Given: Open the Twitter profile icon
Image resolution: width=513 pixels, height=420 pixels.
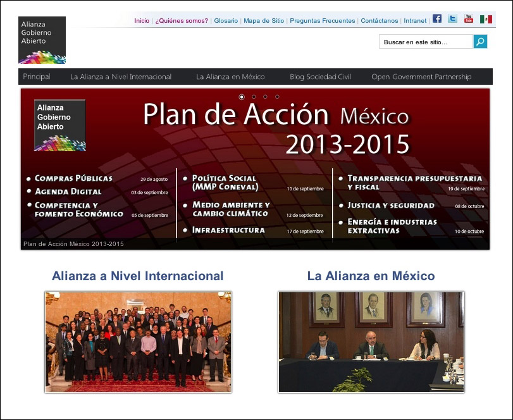Looking at the screenshot, I should tap(452, 18).
